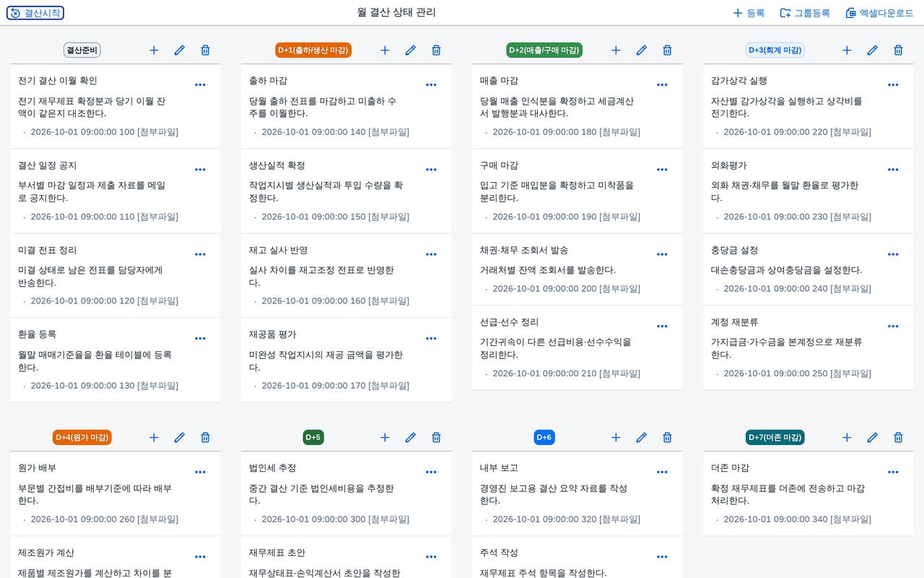The height and width of the screenshot is (578, 924).
Task: Open more menu for 충당금 설정 card
Action: [893, 254]
